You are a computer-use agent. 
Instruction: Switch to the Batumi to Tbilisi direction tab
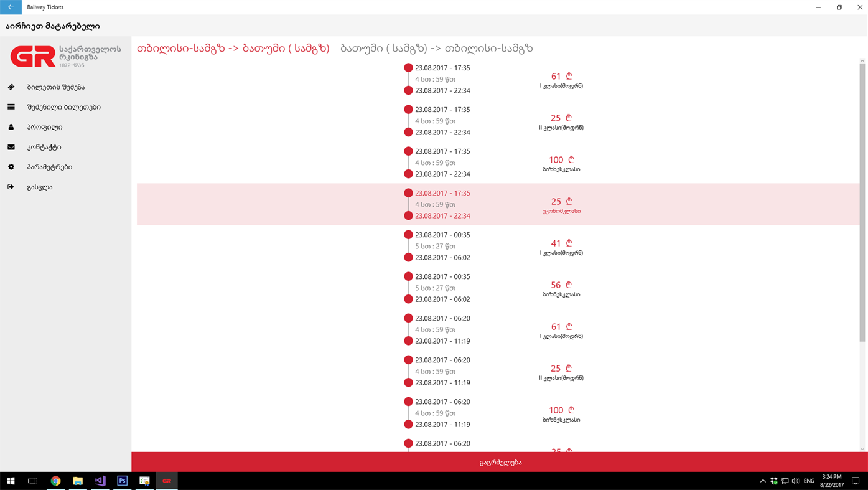point(436,47)
